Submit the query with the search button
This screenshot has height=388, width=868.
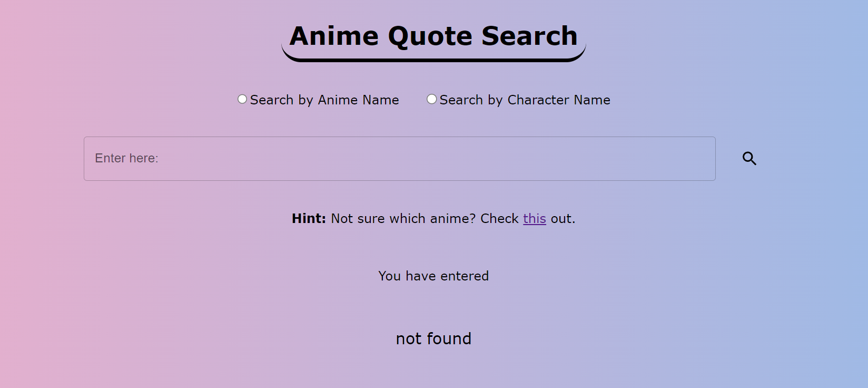click(x=749, y=159)
